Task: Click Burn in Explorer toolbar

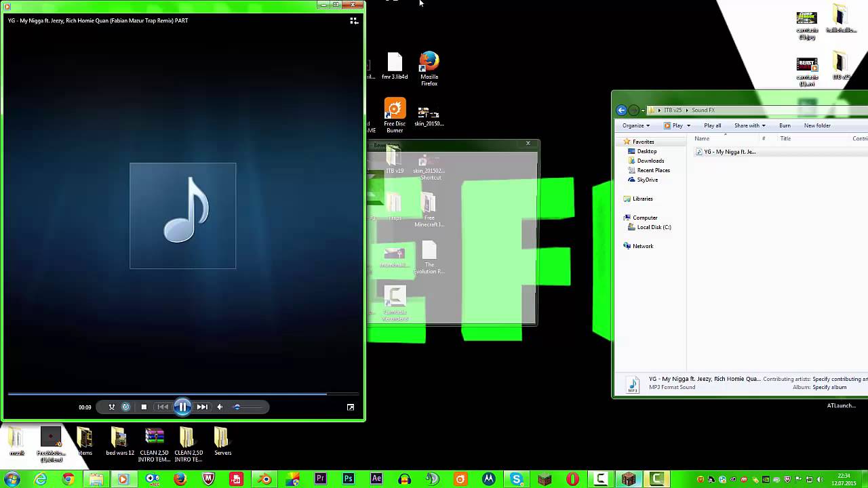Action: tap(785, 125)
